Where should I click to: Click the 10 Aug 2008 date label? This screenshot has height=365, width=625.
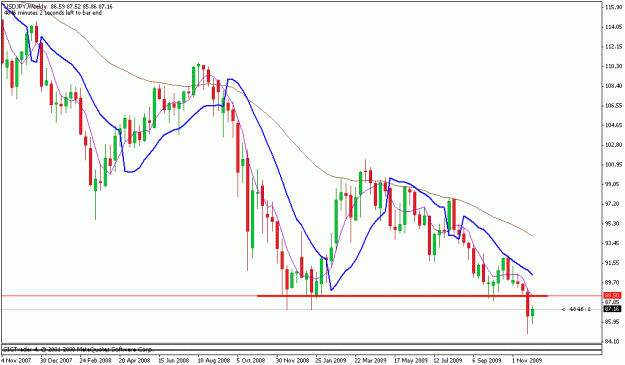(213, 360)
